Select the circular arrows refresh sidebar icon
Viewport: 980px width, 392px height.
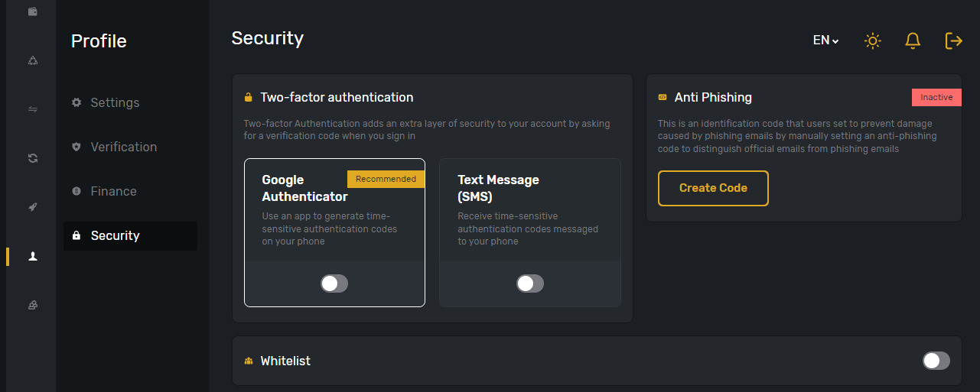pos(32,158)
